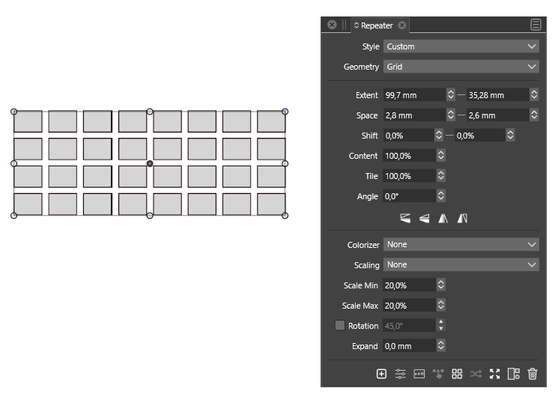Image resolution: width=555 pixels, height=397 pixels.
Task: Open the repeater settings sliders icon
Action: [400, 374]
